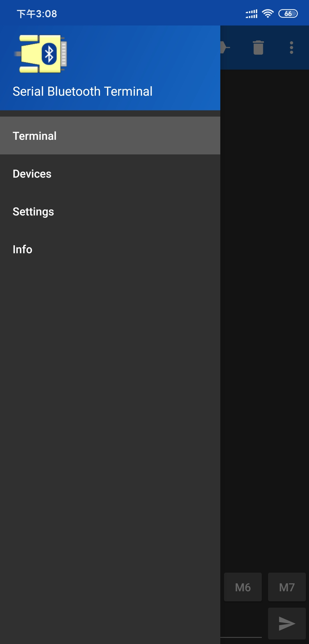The width and height of the screenshot is (309, 644).
Task: Tap the send arrow button
Action: click(287, 623)
